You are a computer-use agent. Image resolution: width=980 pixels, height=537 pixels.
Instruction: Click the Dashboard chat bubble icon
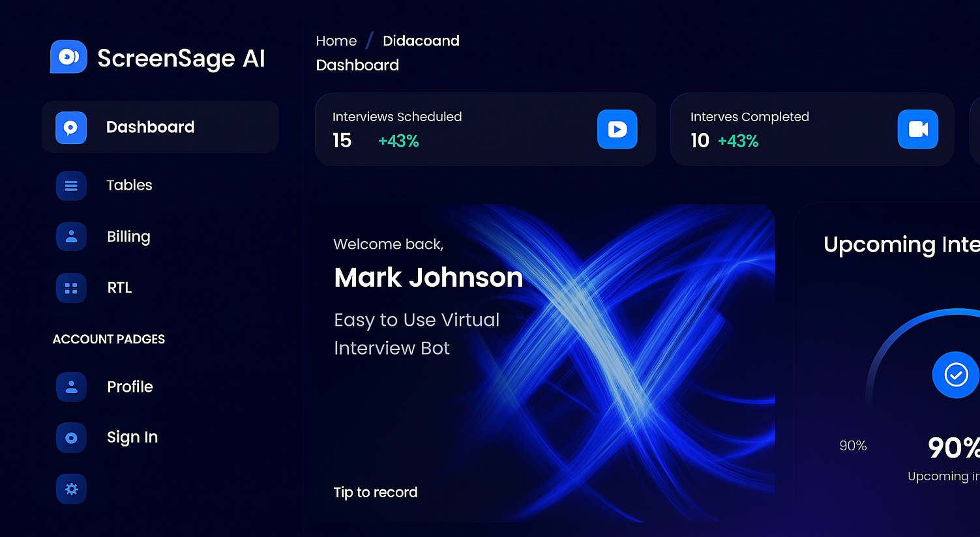point(71,128)
